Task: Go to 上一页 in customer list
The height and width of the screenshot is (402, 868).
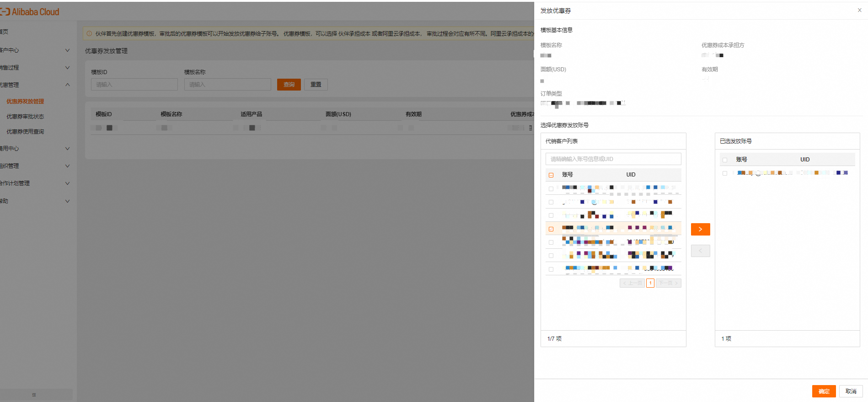Action: click(x=632, y=283)
